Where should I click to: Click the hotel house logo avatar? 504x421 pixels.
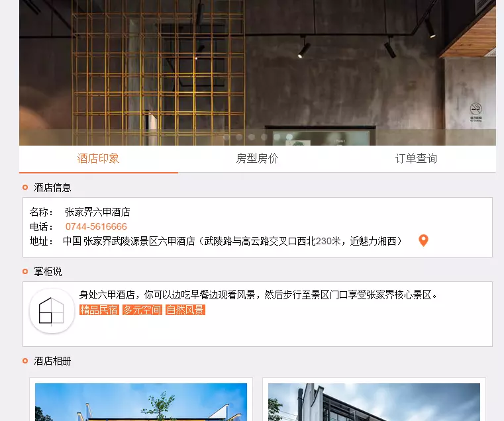[x=52, y=310]
